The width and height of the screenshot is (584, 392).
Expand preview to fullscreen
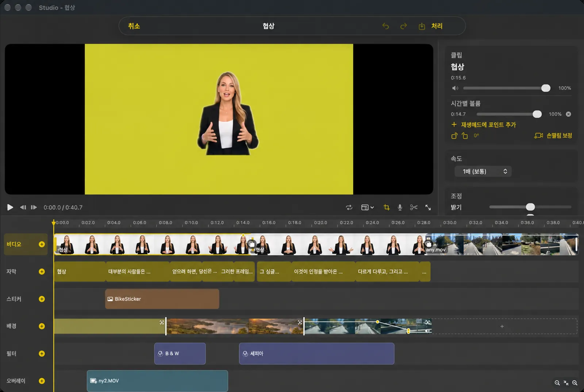pyautogui.click(x=428, y=207)
